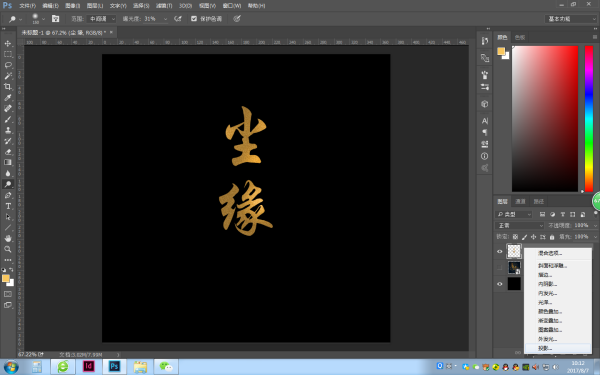
Task: Select the Healing Brush tool
Action: click(x=8, y=108)
